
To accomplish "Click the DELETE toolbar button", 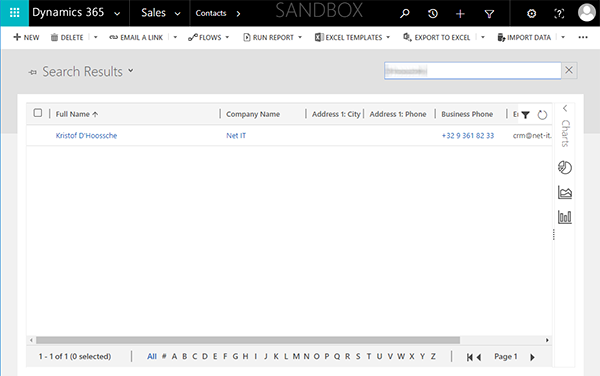I will click(67, 37).
